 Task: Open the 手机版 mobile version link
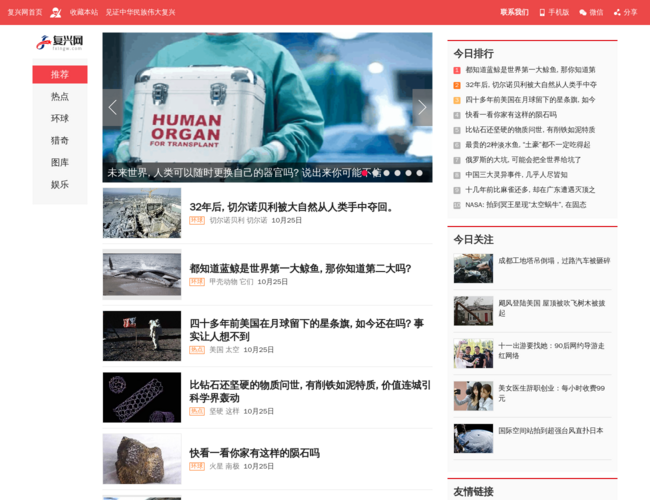coord(554,12)
